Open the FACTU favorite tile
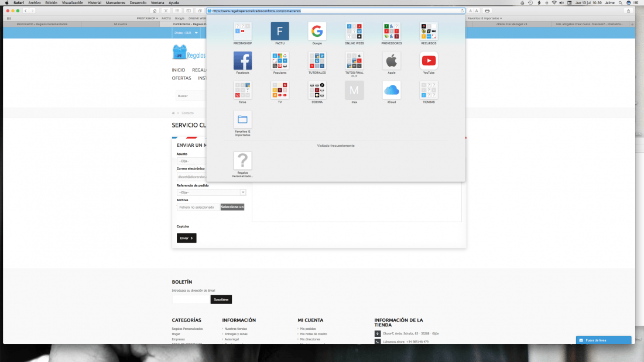644x362 pixels. click(280, 32)
